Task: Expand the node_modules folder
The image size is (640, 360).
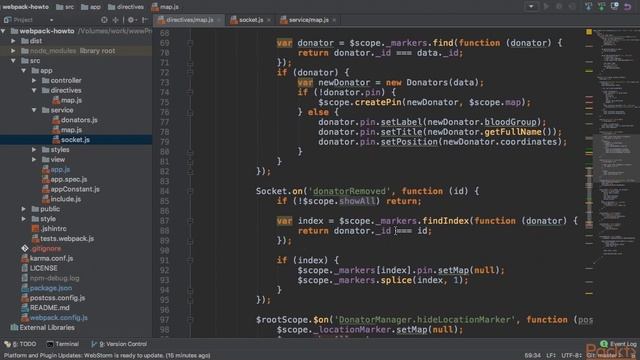Action: pyautogui.click(x=13, y=51)
